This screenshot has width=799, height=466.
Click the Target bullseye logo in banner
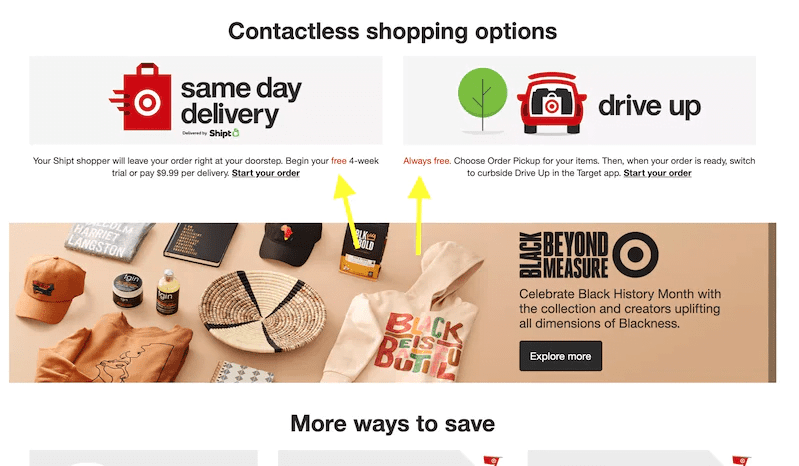pos(635,254)
